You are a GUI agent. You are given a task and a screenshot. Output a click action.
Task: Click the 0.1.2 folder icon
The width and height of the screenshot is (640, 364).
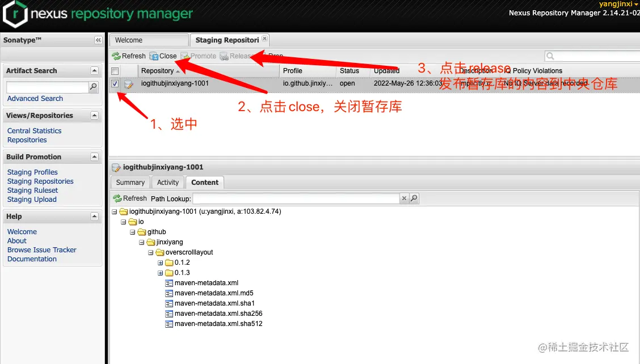[169, 263]
